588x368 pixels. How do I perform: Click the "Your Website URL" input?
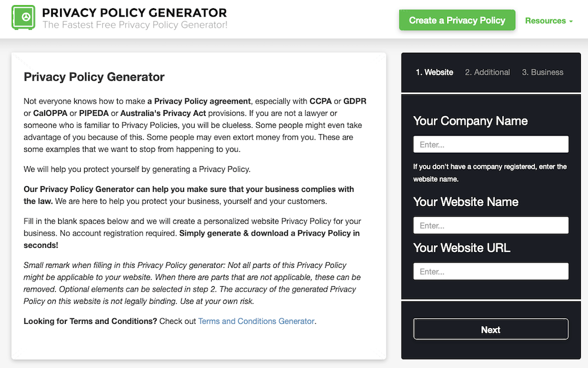click(x=490, y=271)
